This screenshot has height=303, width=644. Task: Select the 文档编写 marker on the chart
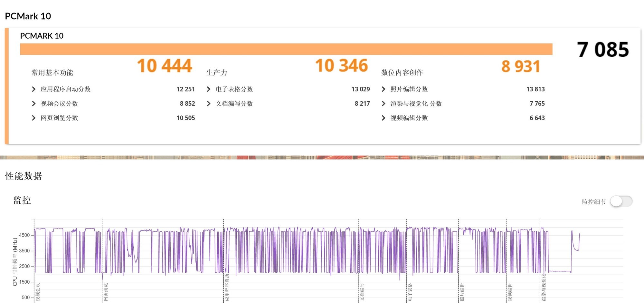coord(362,292)
